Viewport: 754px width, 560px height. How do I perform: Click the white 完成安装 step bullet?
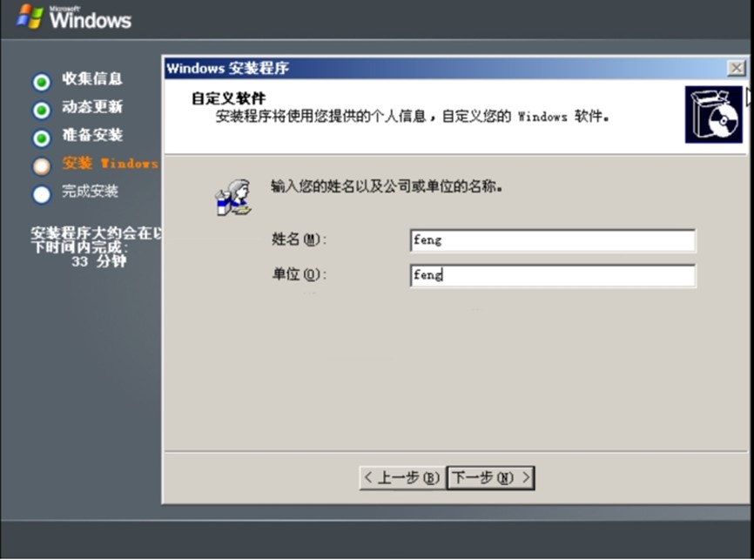pos(42,195)
